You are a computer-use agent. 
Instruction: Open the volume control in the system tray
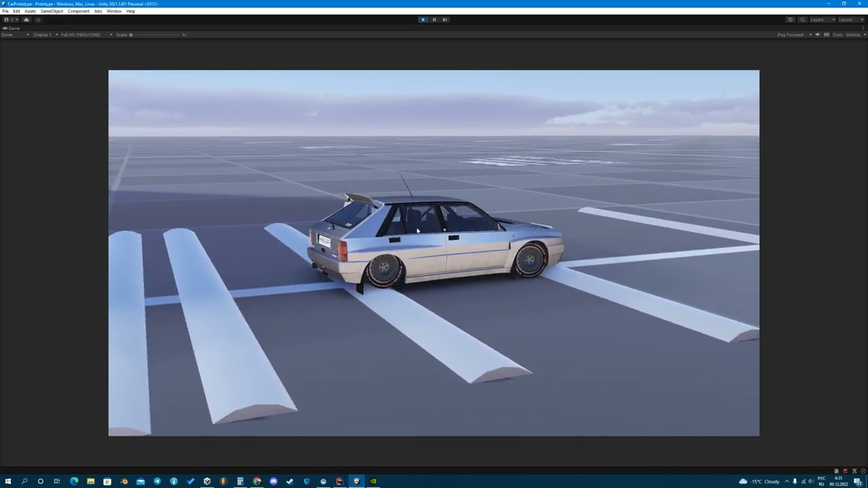[x=811, y=481]
